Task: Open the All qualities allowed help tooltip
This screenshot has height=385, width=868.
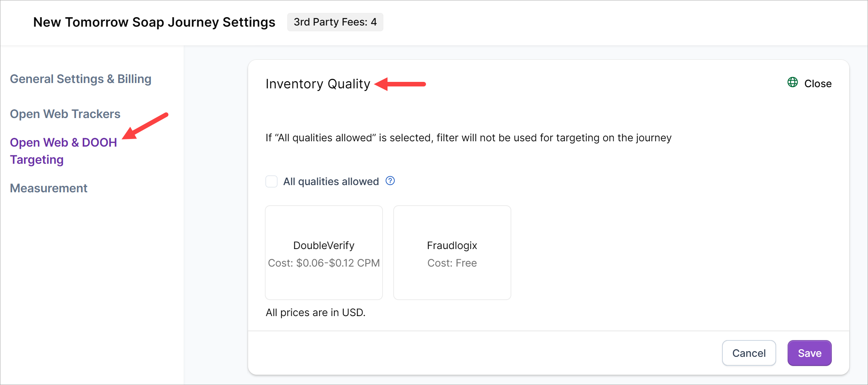Action: (390, 181)
